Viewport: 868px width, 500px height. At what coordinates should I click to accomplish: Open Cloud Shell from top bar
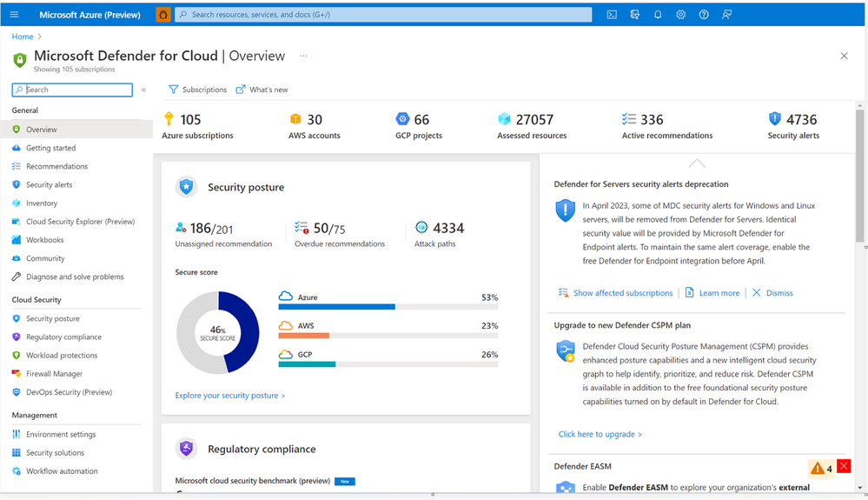(x=612, y=15)
